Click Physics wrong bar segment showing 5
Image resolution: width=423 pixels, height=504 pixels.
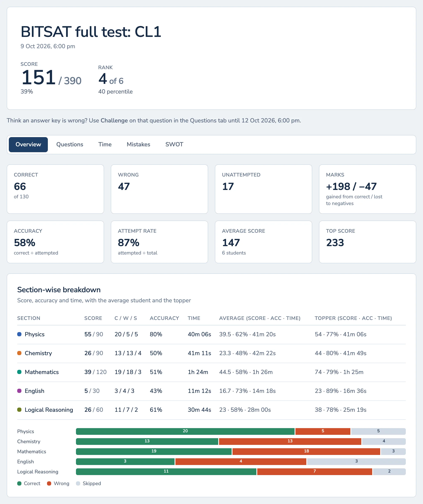coord(323,431)
